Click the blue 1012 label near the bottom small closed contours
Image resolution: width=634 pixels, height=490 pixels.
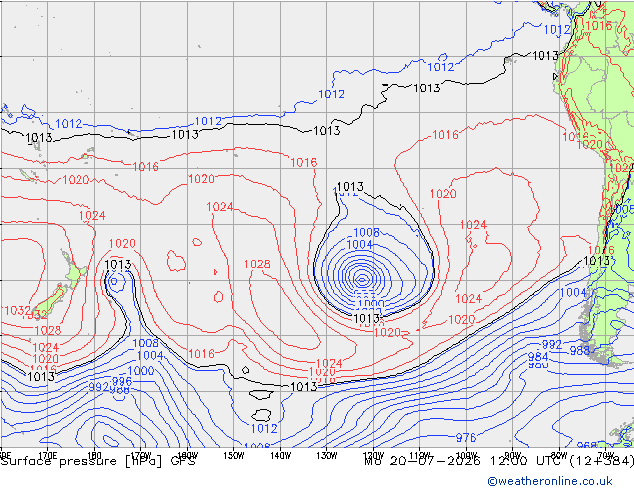[x=264, y=428]
